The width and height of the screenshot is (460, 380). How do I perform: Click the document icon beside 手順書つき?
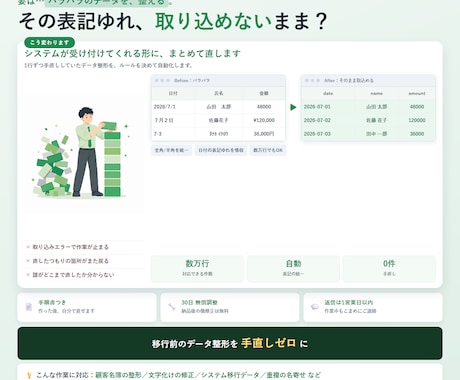tap(29, 307)
